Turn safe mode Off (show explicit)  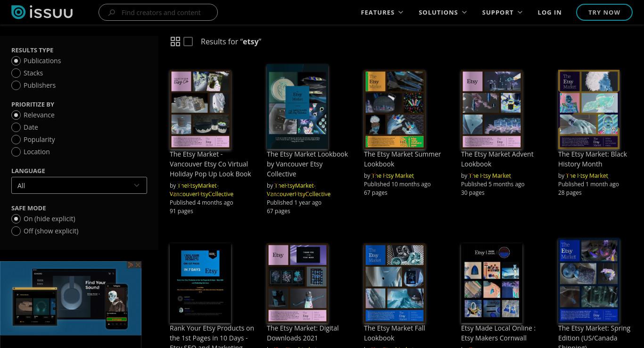tap(16, 231)
